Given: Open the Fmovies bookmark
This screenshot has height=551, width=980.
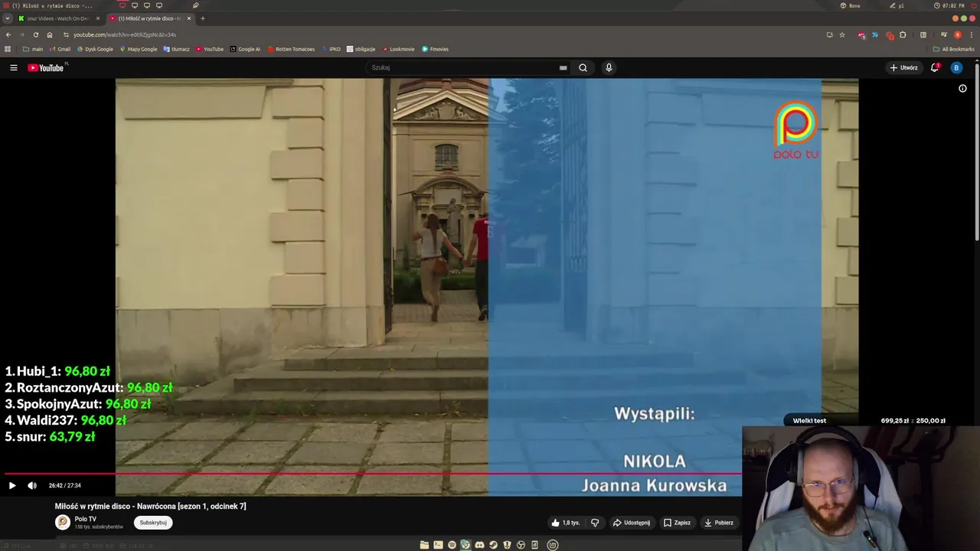Looking at the screenshot, I should pyautogui.click(x=436, y=49).
